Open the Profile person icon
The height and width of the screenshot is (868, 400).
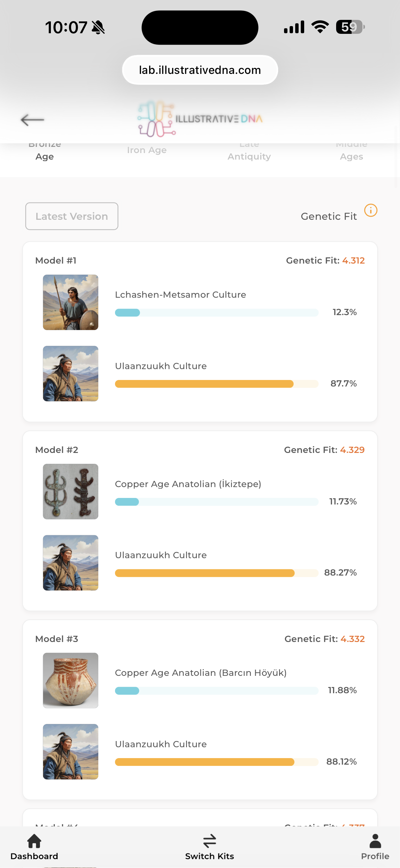point(375,841)
